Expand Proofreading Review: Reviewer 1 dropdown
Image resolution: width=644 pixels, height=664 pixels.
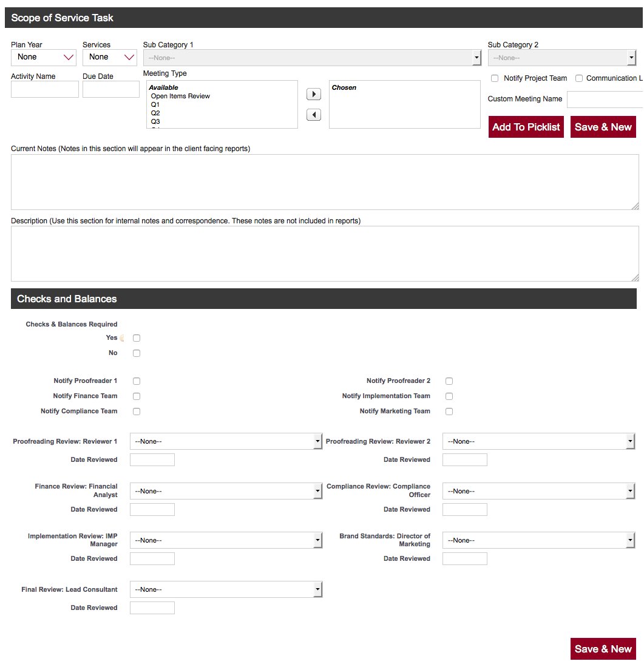pos(226,441)
